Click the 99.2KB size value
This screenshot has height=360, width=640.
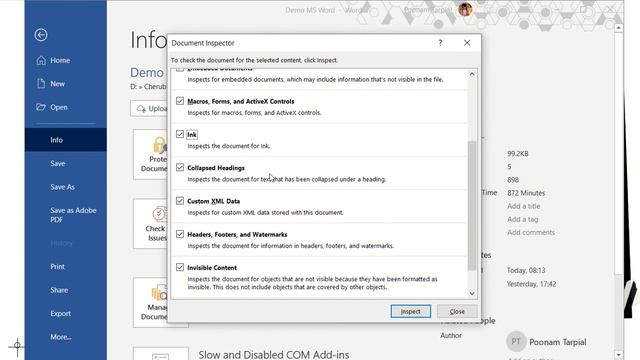tap(518, 154)
